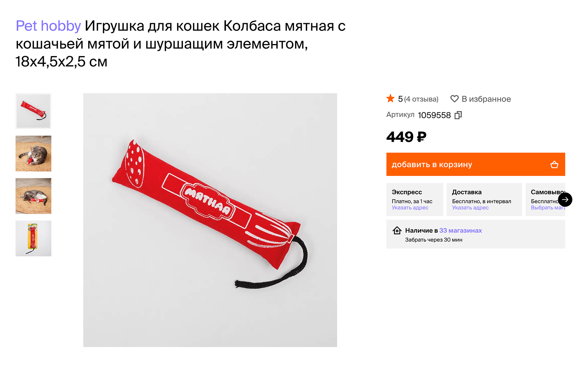588x371 pixels.
Task: Click the black arrow to show more delivery options
Action: pos(565,200)
